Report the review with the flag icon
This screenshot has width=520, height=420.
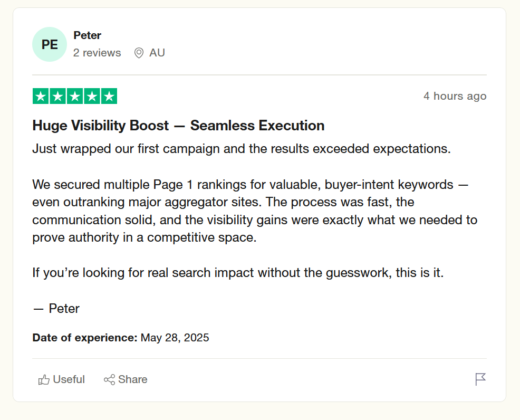coord(480,379)
